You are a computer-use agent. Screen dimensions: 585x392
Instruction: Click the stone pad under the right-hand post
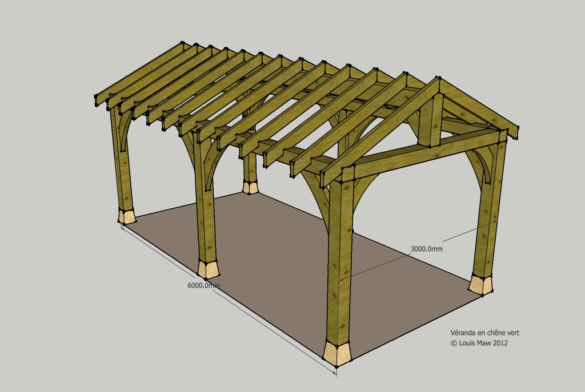481,284
